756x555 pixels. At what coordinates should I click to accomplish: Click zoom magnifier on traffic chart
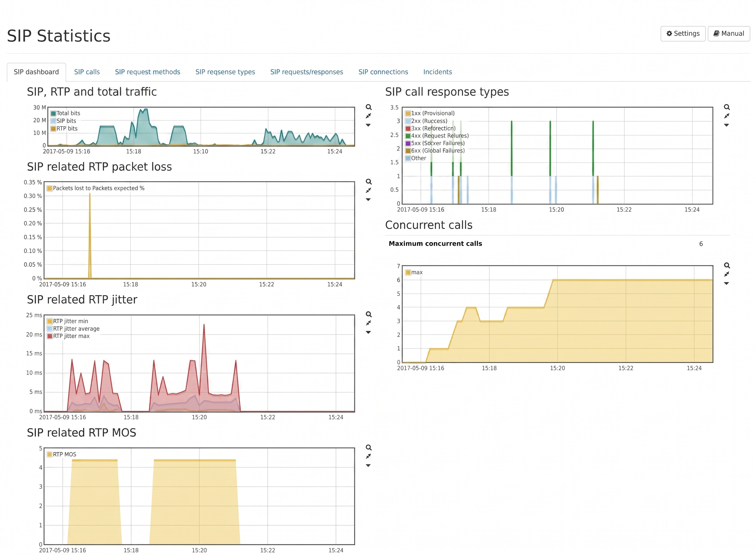(x=369, y=107)
